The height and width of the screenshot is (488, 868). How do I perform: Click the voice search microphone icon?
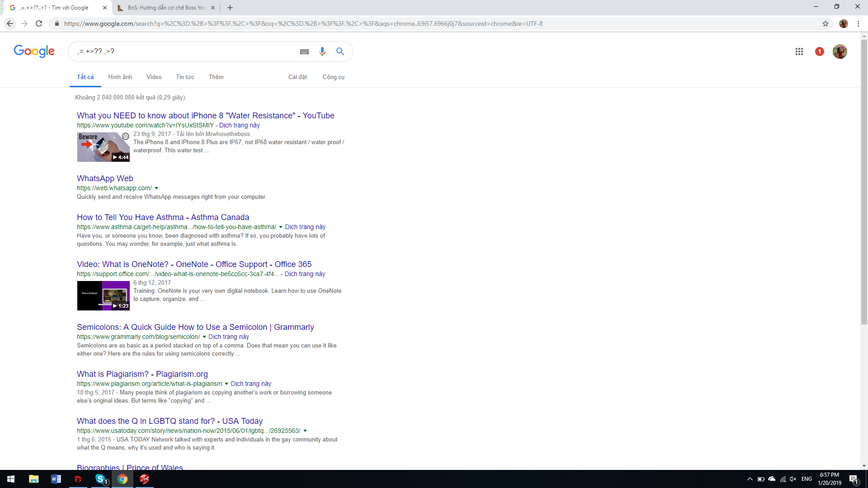tap(322, 52)
